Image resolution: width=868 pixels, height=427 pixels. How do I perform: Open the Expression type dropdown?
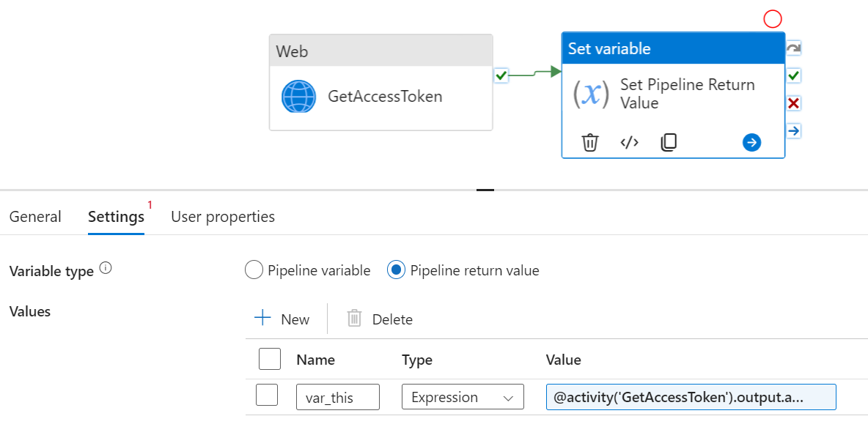click(x=463, y=396)
